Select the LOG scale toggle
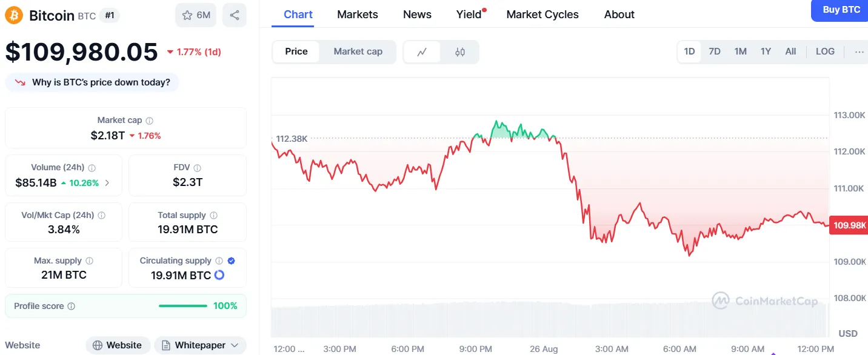The height and width of the screenshot is (355, 868). [824, 51]
